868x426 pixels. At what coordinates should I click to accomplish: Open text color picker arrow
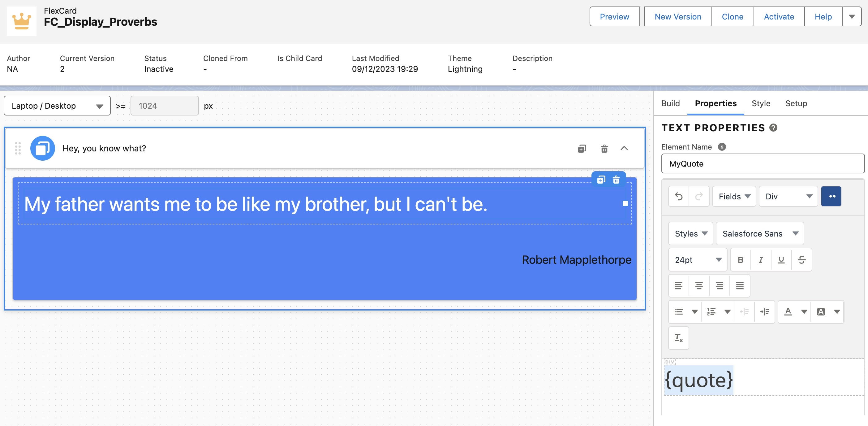[x=804, y=312]
